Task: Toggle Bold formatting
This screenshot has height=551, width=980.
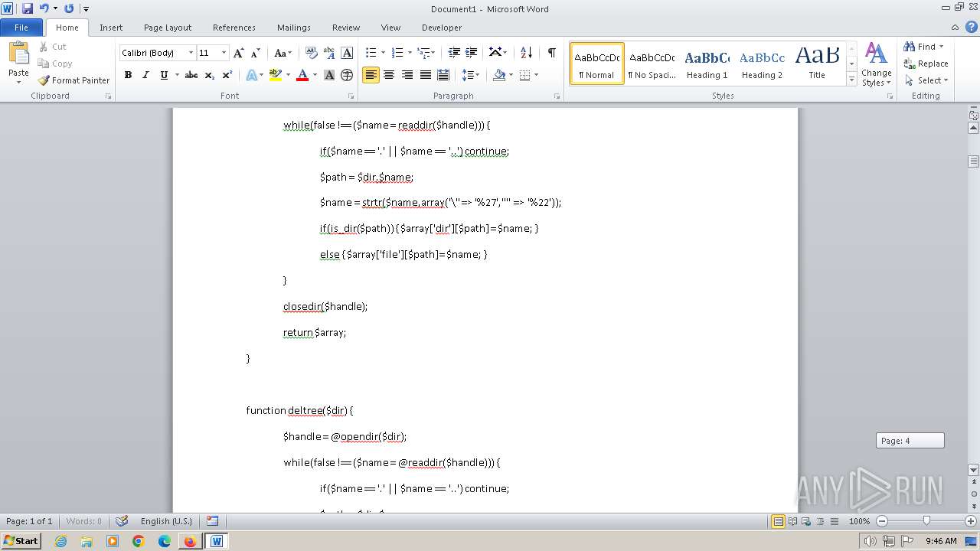Action: pos(128,75)
